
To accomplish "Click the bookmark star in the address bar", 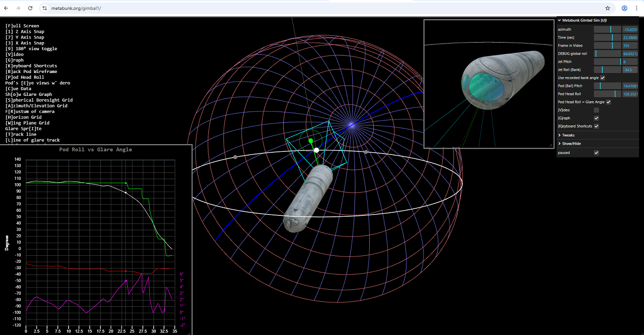I will click(607, 8).
